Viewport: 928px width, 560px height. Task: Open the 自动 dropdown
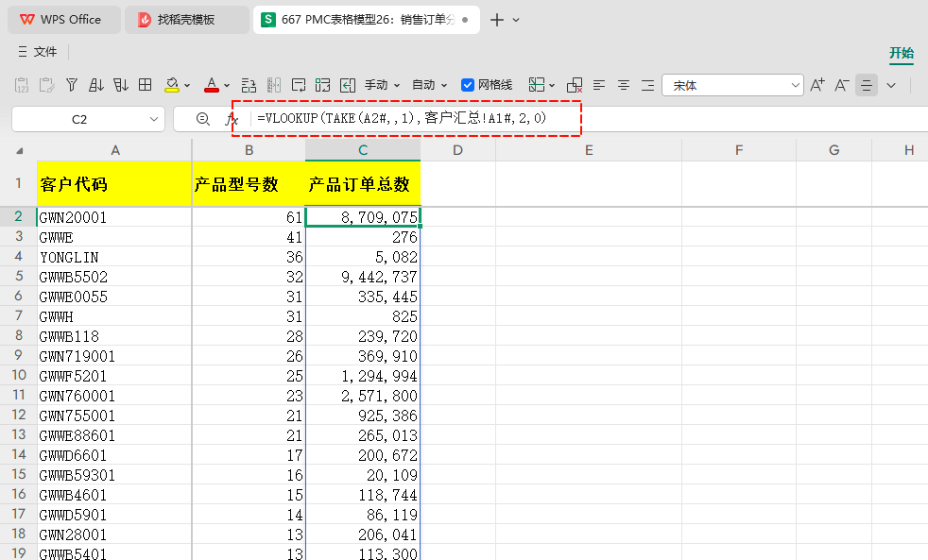click(x=430, y=85)
